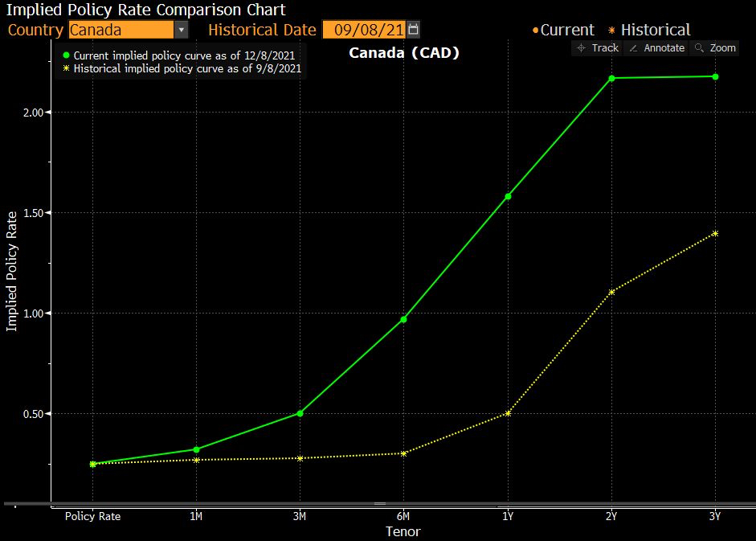
Task: Click the green 2Y data point
Action: (x=611, y=78)
